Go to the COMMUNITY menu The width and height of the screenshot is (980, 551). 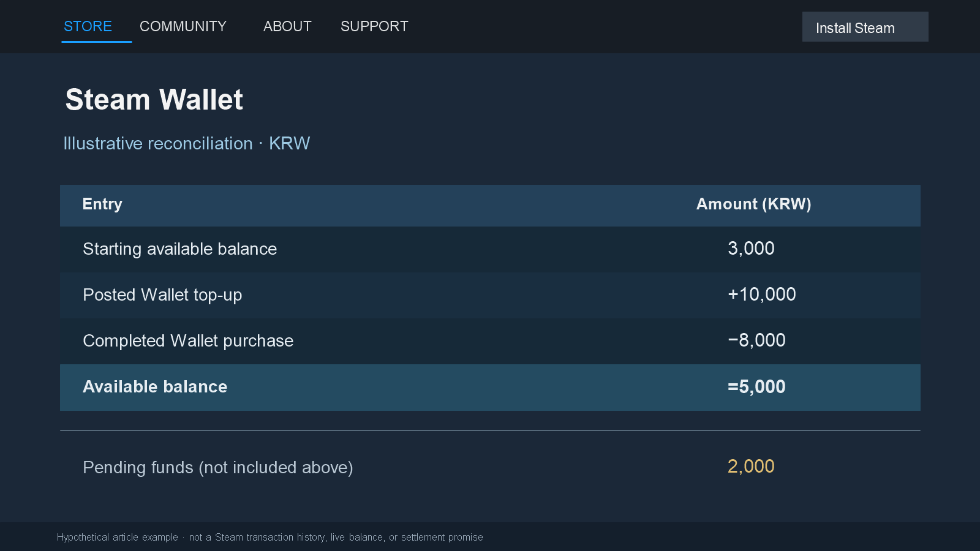(x=183, y=26)
